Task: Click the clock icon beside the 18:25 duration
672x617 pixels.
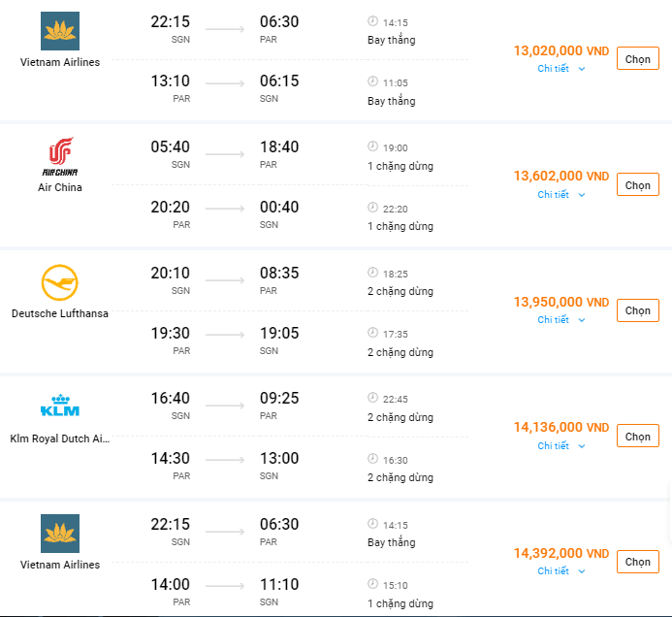Action: pos(372,273)
